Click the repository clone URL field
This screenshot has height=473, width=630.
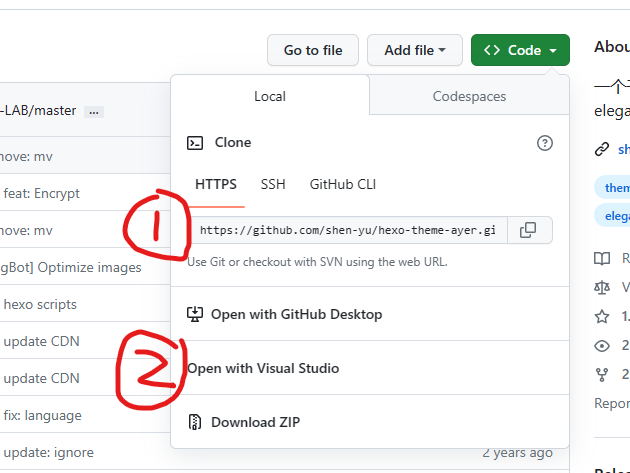348,230
